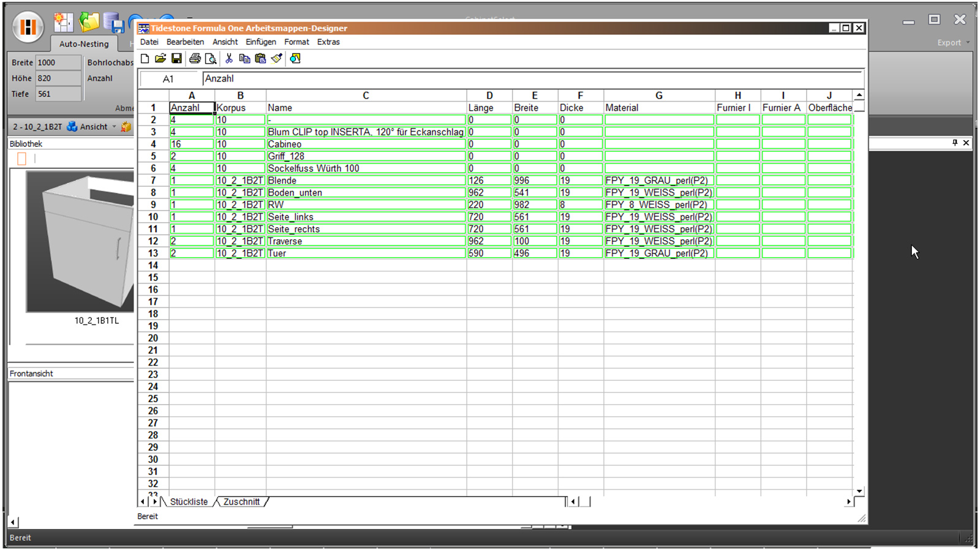Select column G header

pyautogui.click(x=659, y=96)
